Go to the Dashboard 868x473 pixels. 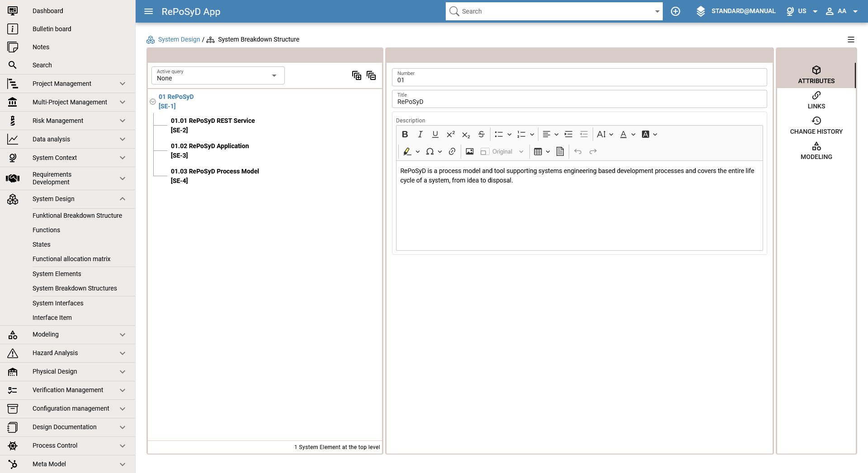pos(68,11)
